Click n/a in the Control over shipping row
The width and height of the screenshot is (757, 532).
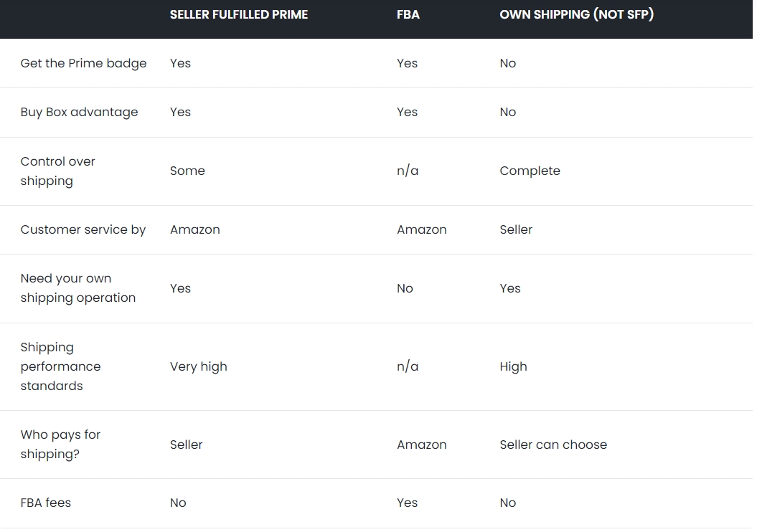(x=408, y=171)
